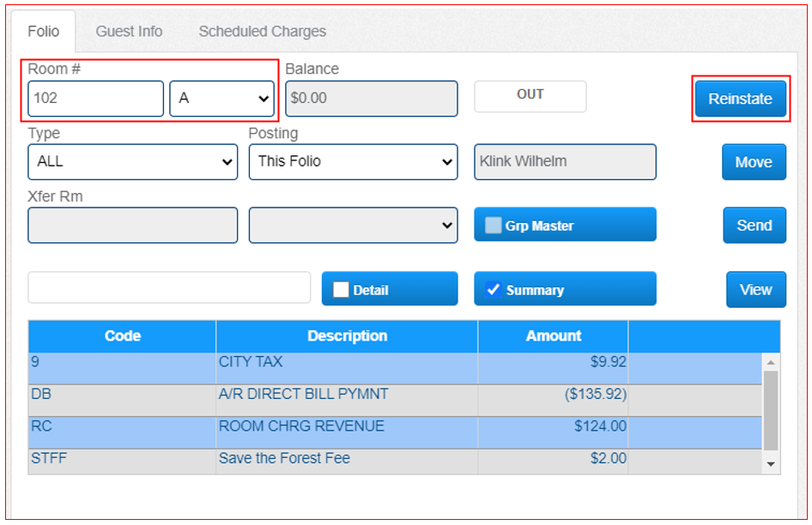
Task: Enable the Grp Master checkbox
Action: 494,226
